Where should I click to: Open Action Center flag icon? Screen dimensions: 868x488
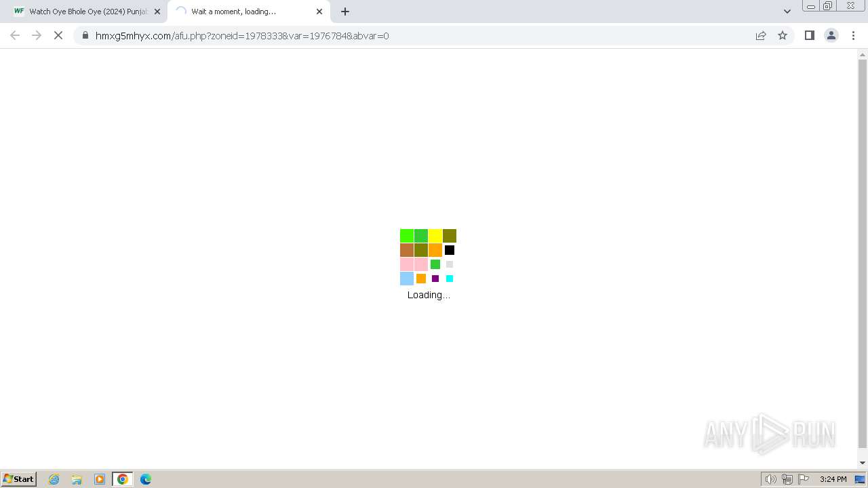(x=804, y=479)
